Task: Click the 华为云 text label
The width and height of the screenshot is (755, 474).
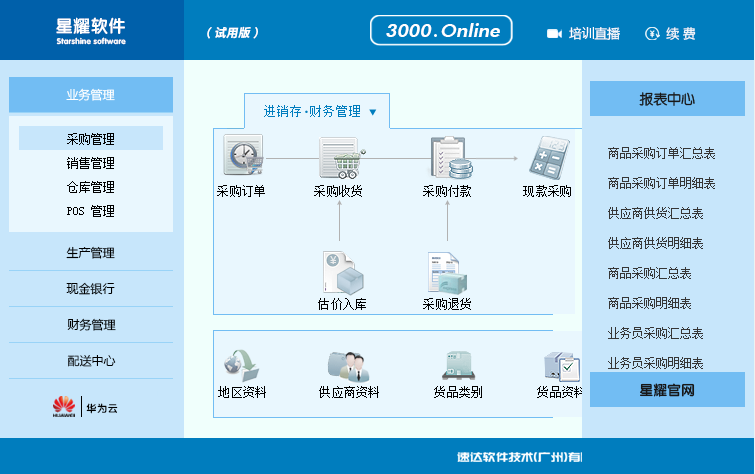Action: (102, 408)
